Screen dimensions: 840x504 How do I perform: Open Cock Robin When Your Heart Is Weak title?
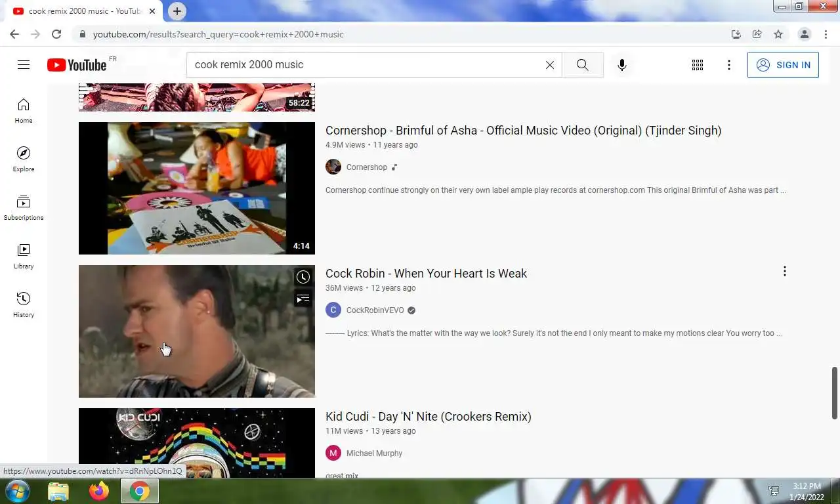(426, 273)
